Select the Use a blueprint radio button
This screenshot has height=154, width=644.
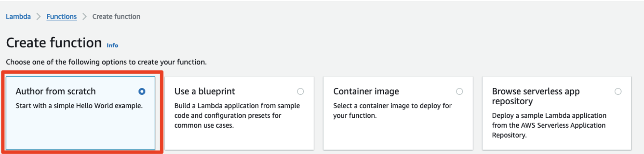pyautogui.click(x=300, y=91)
